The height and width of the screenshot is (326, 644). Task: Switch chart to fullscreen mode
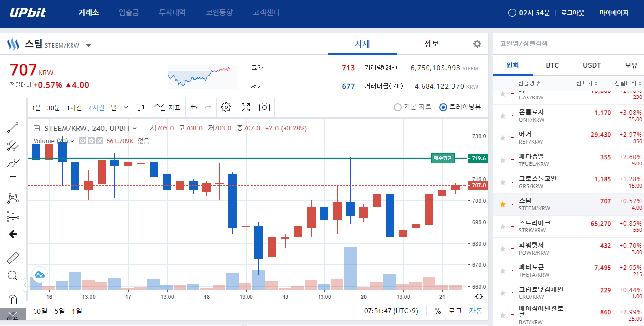246,107
